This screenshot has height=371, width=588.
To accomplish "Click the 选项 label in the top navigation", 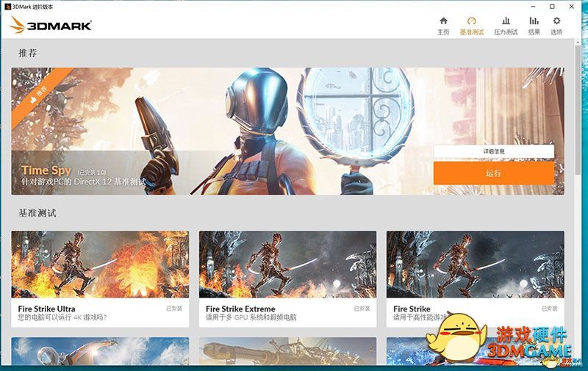I will click(x=556, y=32).
